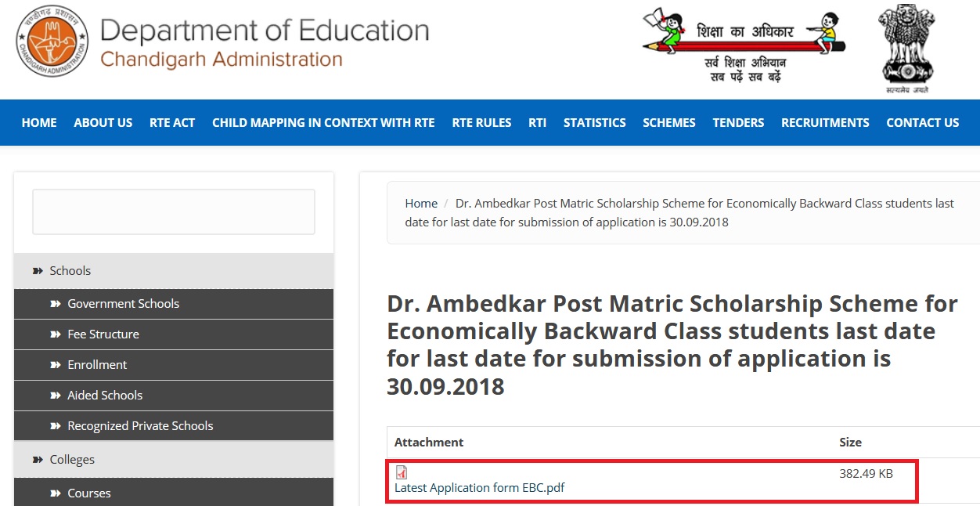
Task: Click the Chandigarh Administration logo
Action: click(x=52, y=41)
